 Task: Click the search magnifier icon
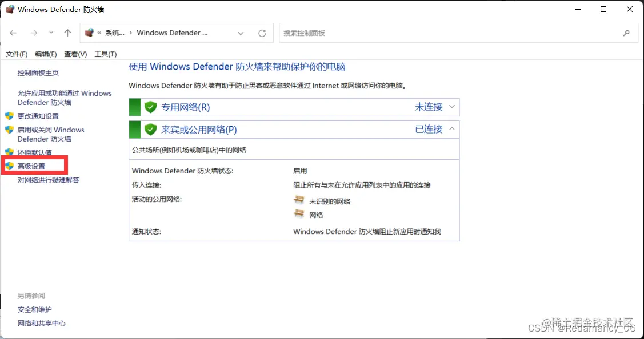626,33
